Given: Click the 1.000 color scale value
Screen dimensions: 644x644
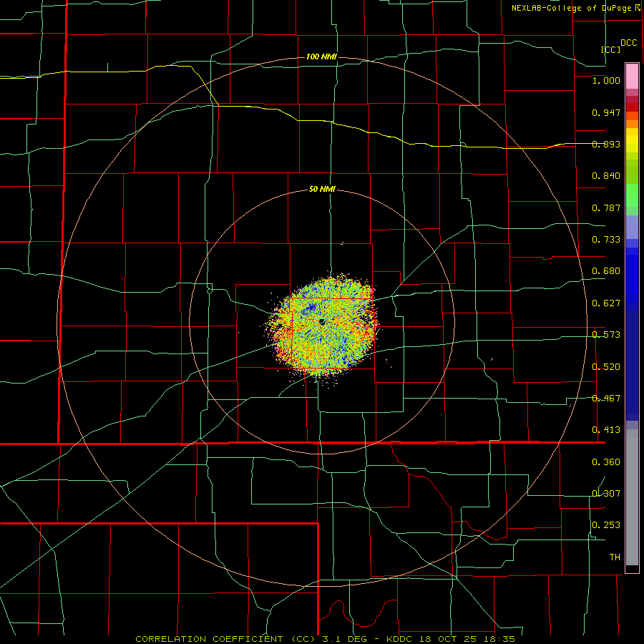Looking at the screenshot, I should click(606, 80).
